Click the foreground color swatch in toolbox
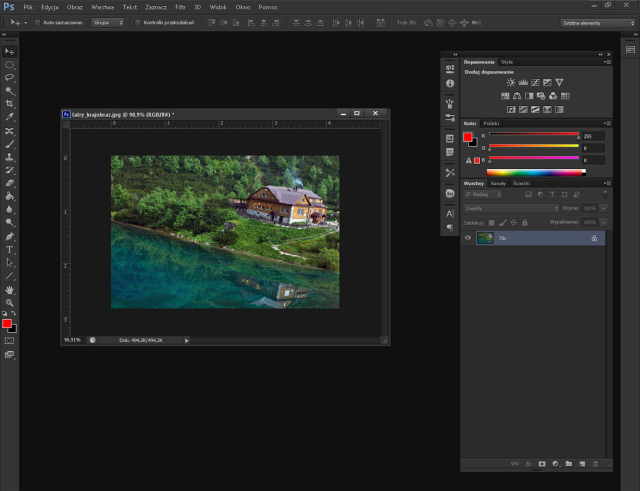640x491 pixels. (7, 324)
